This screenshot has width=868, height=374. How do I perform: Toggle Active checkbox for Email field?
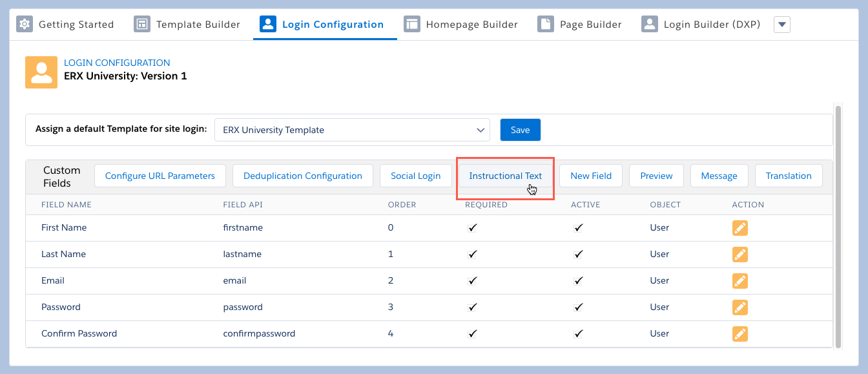pyautogui.click(x=579, y=281)
